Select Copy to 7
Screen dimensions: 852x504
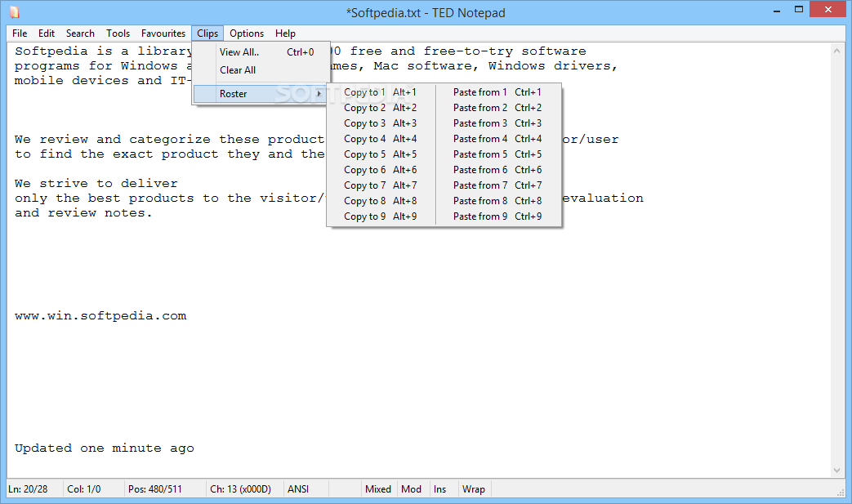tap(381, 185)
